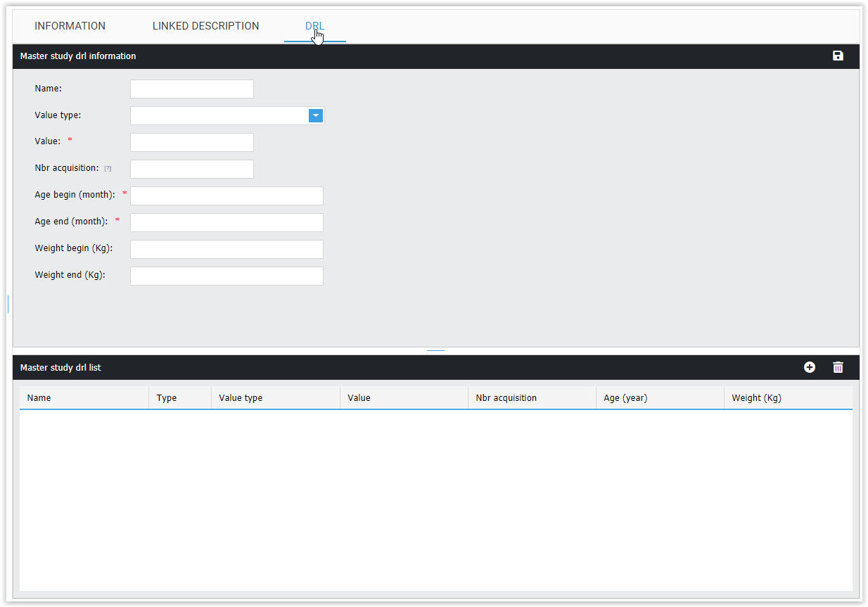Click the help hint next to Nbr acquisition
The width and height of the screenshot is (868, 607).
pyautogui.click(x=108, y=169)
